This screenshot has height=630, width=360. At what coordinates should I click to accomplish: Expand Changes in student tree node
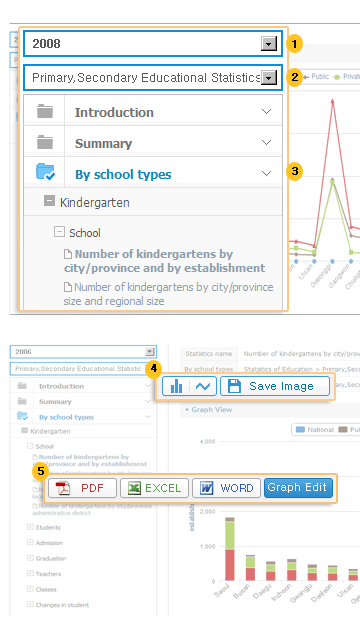click(x=30, y=604)
